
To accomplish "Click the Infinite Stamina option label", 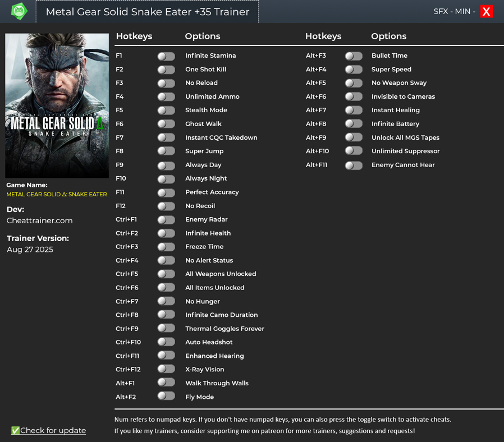I will 210,56.
